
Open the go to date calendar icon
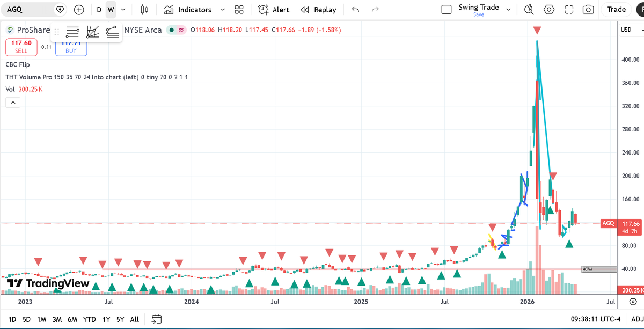156,319
